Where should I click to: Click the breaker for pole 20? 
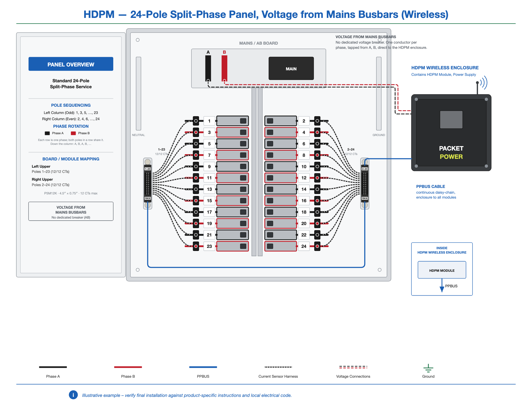pyautogui.click(x=281, y=223)
